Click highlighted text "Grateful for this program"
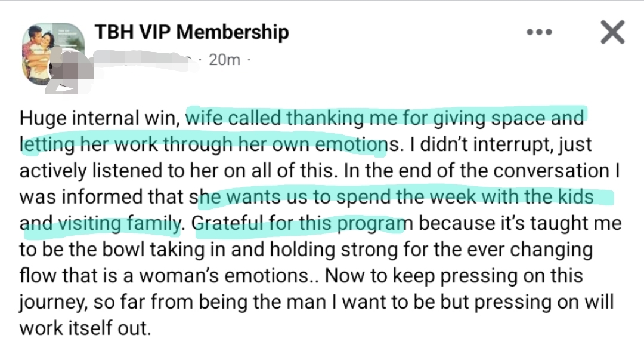The height and width of the screenshot is (360, 644). 300,223
